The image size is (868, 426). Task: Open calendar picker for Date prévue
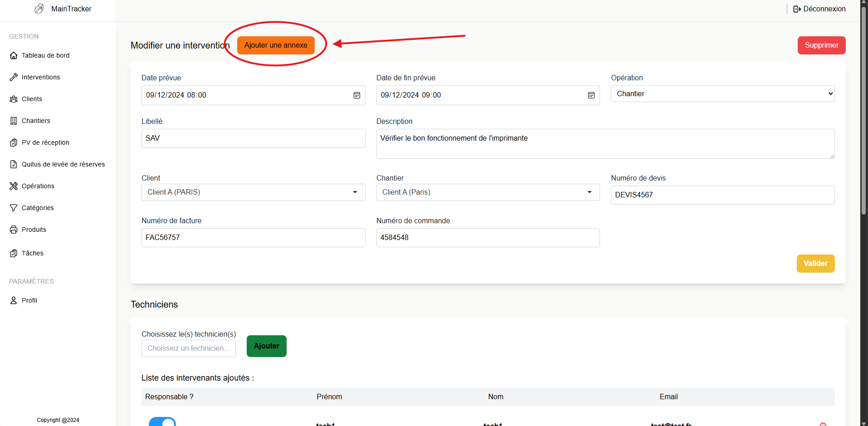click(x=357, y=95)
